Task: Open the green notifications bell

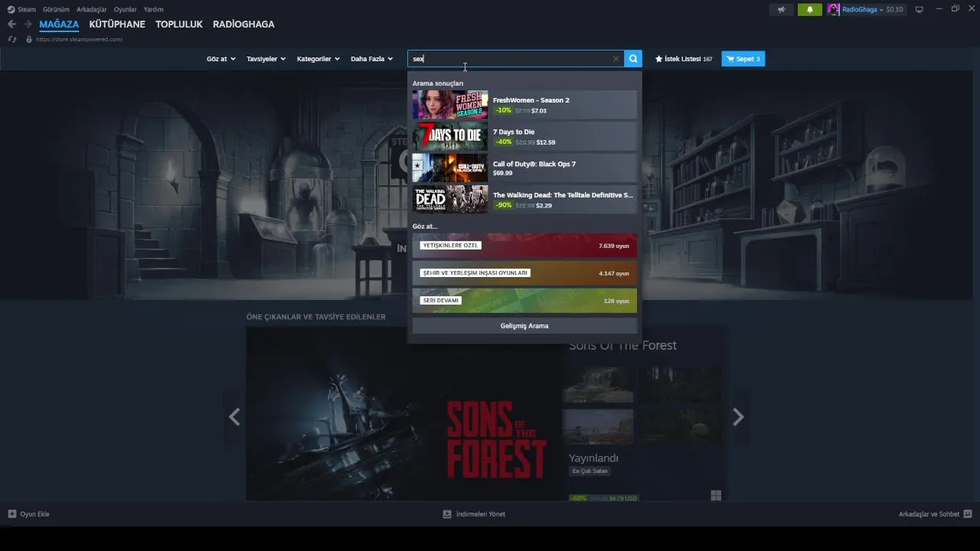Action: (x=810, y=9)
